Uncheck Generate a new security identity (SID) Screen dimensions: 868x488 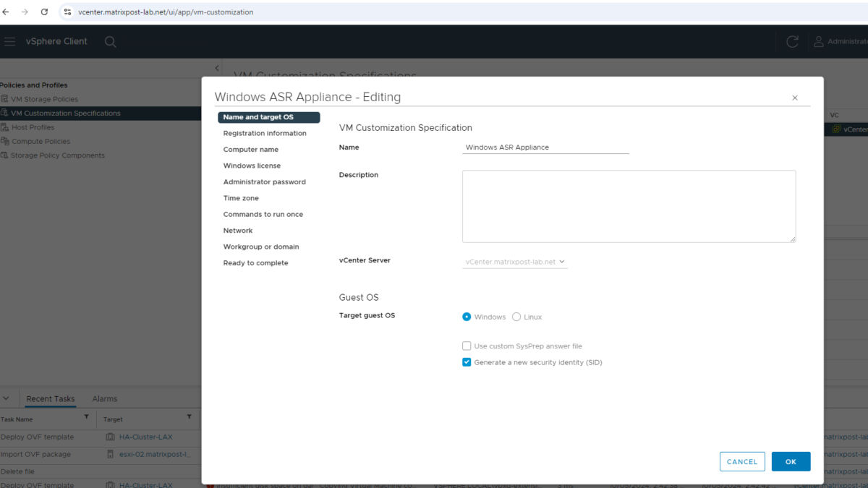point(467,361)
